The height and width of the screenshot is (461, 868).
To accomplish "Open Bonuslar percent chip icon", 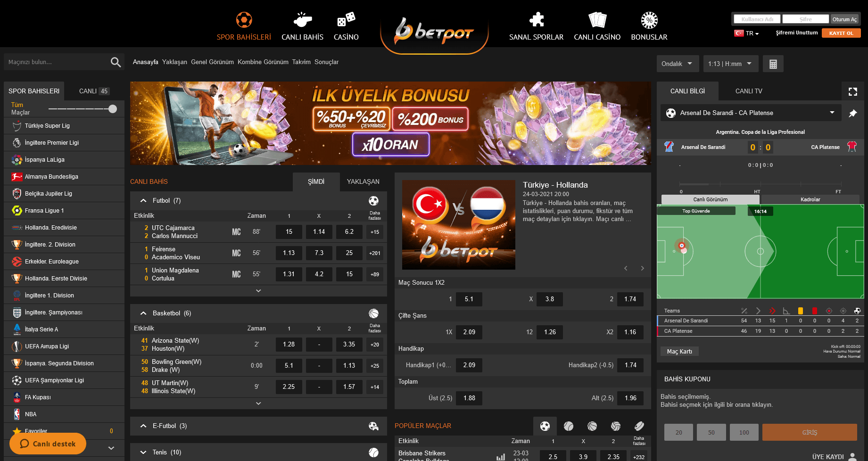I will coord(649,20).
